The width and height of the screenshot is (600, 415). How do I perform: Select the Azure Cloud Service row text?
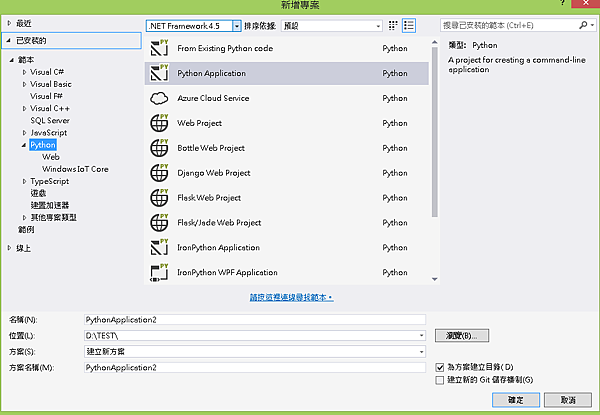[x=213, y=98]
